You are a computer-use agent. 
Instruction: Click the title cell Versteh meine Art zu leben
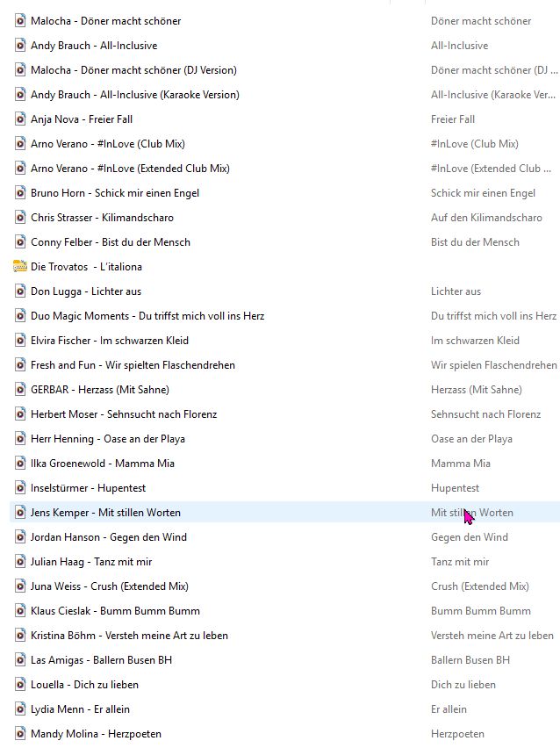(492, 635)
